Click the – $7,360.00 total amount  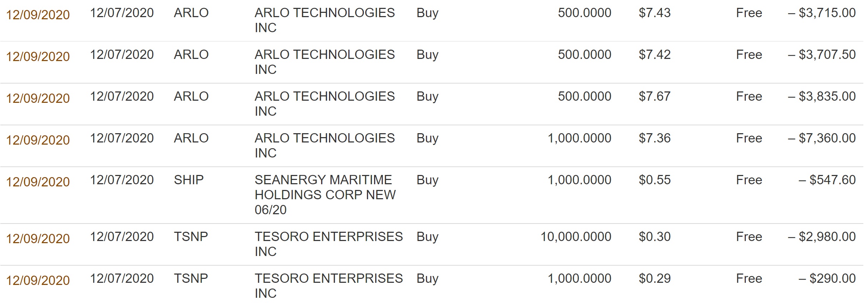coord(822,138)
